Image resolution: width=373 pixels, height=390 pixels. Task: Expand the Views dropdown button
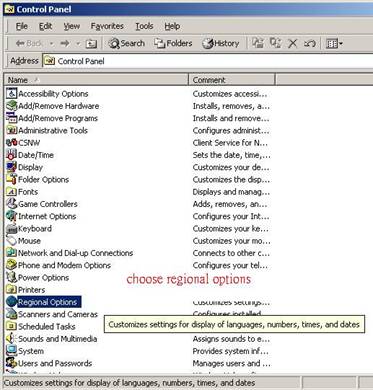pyautogui.click(x=334, y=43)
